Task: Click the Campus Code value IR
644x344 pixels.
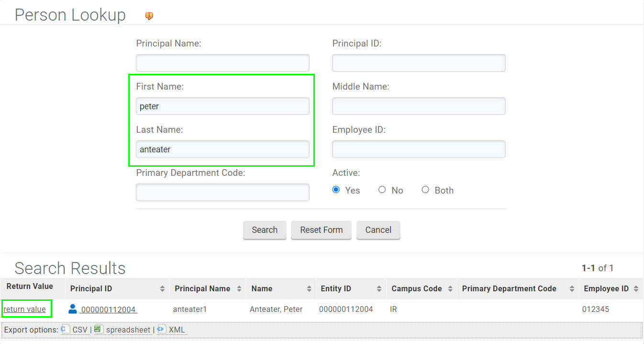Action: [393, 310]
